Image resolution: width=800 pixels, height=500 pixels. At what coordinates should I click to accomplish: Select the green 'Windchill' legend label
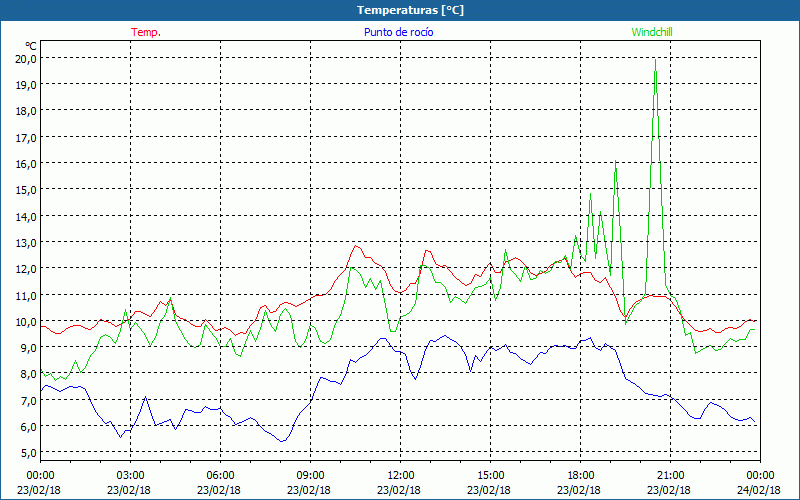[x=652, y=32]
